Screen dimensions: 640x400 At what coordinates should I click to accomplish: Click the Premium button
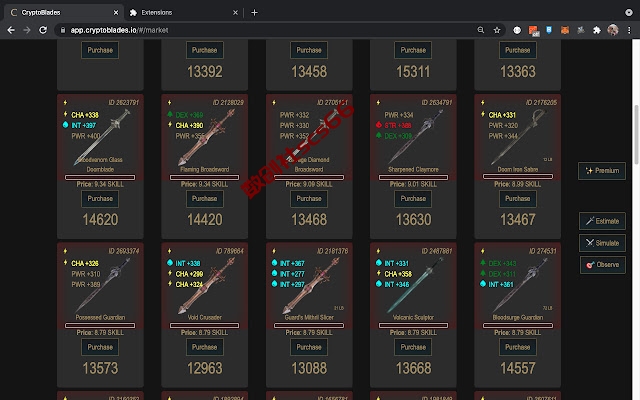[602, 171]
